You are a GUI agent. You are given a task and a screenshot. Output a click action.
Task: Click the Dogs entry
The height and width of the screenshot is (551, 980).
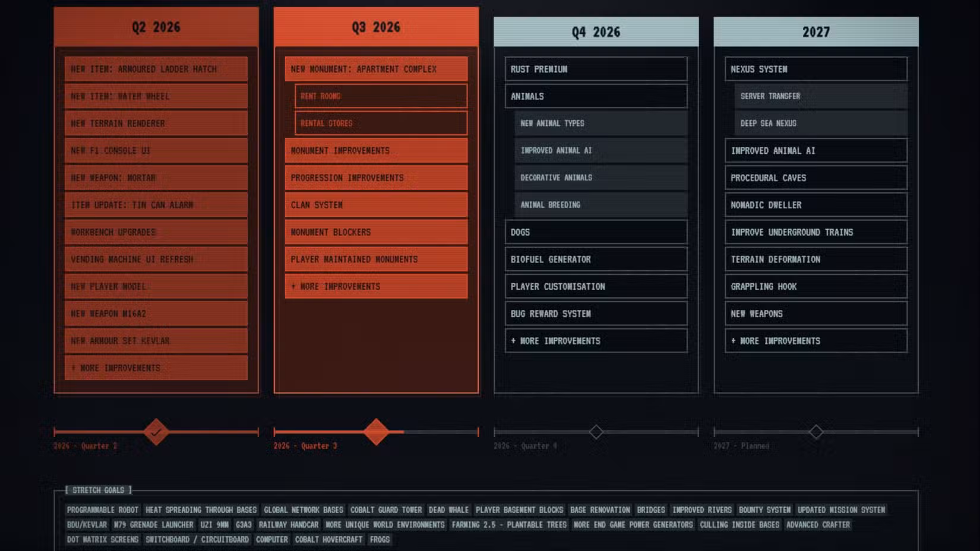click(596, 232)
